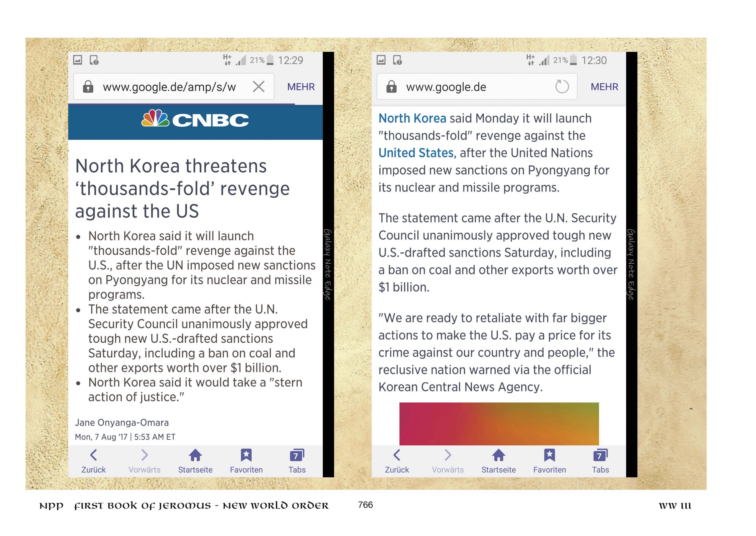Tap padlock icon in left address bar
This screenshot has height=536, width=756.
pyautogui.click(x=88, y=87)
